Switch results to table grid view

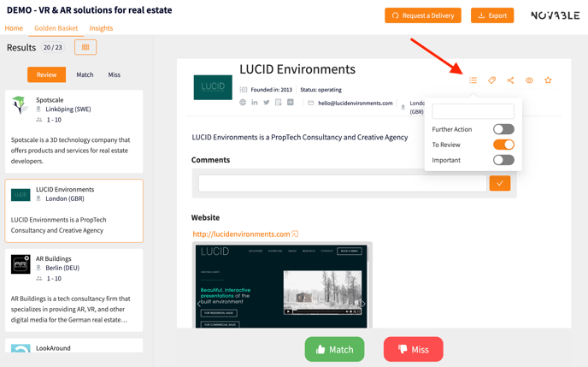pos(85,47)
